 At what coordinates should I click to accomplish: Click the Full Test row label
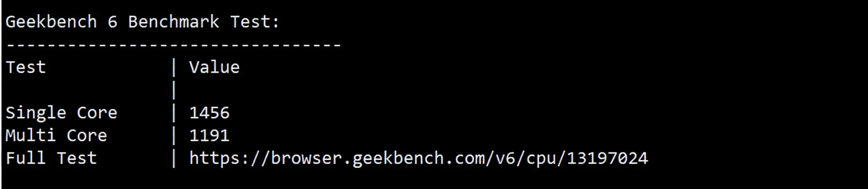click(x=51, y=158)
